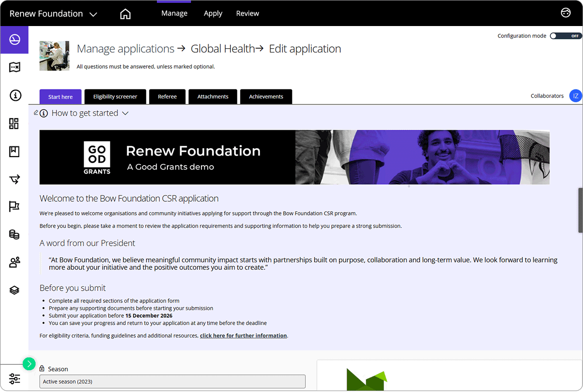Click the Edit application title text

[305, 49]
